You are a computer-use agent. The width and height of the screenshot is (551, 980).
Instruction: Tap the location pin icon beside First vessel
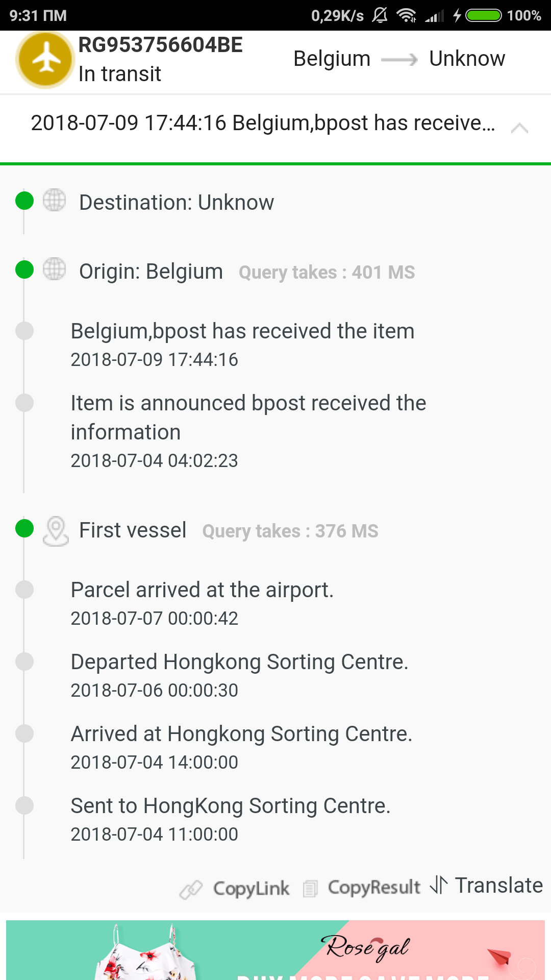[x=56, y=531]
